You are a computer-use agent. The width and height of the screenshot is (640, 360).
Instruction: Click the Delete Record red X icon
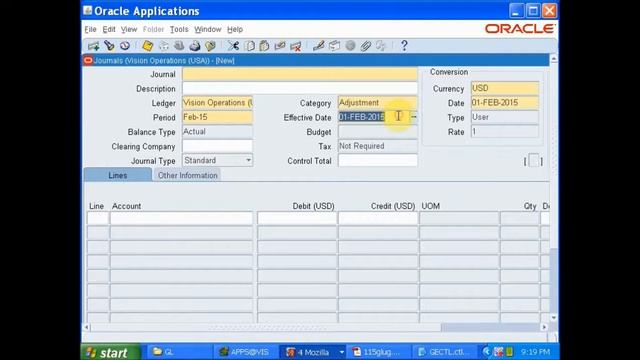click(296, 46)
